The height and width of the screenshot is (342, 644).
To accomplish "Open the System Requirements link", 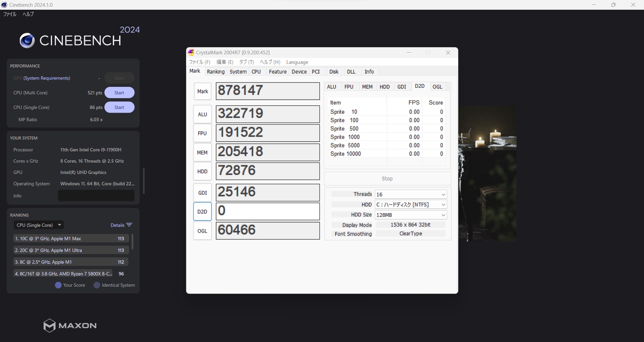I will pyautogui.click(x=47, y=78).
